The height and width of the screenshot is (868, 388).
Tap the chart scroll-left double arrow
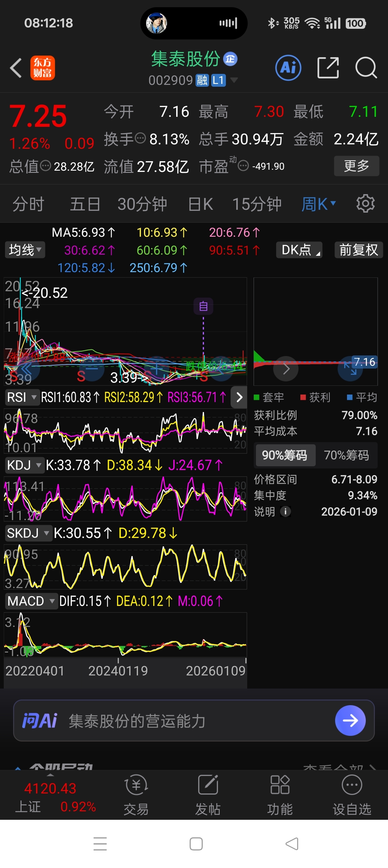click(x=27, y=369)
